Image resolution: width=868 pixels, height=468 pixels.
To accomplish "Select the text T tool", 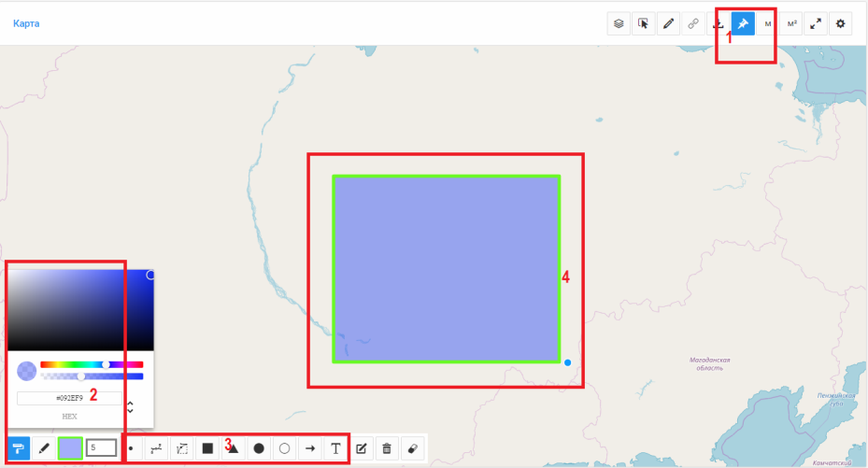I will tap(335, 448).
